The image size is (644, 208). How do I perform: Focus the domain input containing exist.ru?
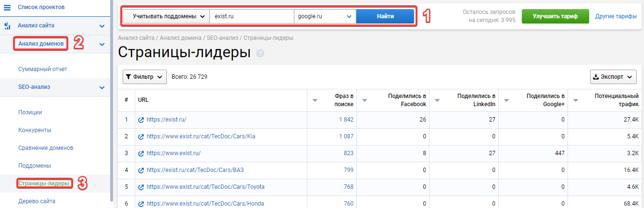tap(252, 16)
